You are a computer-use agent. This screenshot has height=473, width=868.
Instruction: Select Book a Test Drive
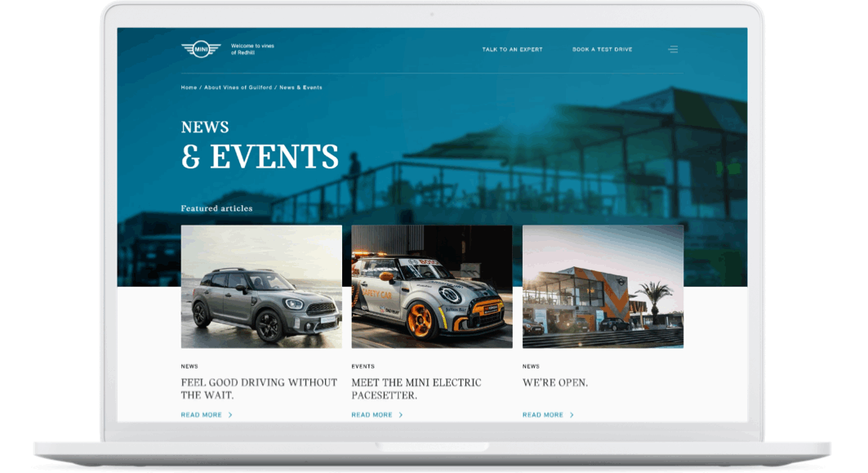point(603,49)
